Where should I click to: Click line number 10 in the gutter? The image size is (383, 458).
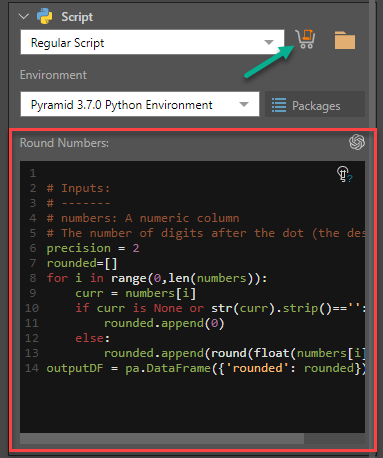tap(32, 308)
